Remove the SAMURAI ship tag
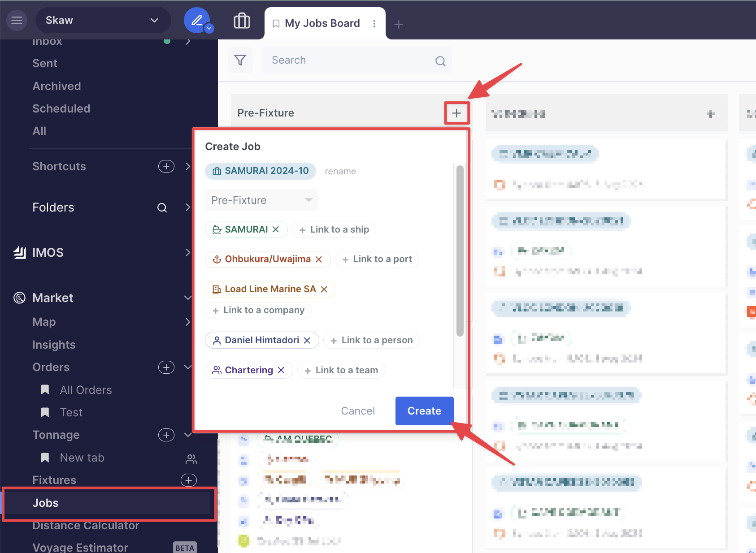Viewport: 756px width, 553px height. 276,229
